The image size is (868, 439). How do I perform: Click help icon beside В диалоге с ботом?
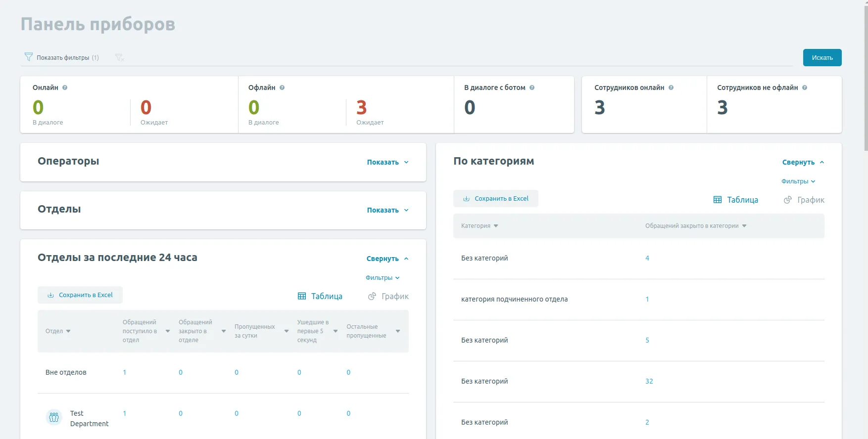532,88
